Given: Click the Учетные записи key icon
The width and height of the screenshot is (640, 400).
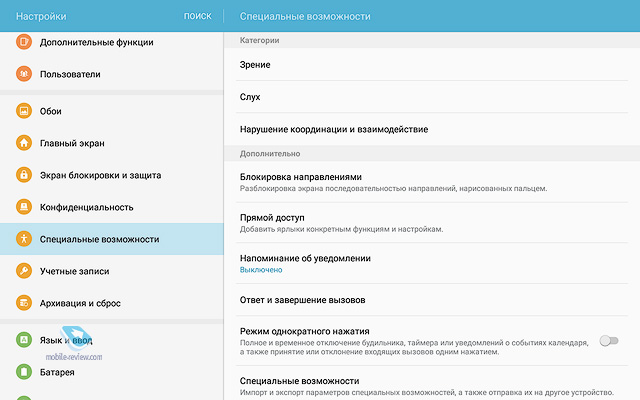Looking at the screenshot, I should click(x=24, y=271).
